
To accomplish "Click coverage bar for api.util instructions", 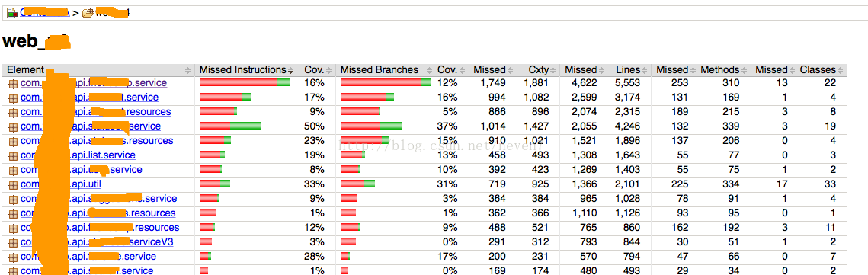I will (215, 184).
